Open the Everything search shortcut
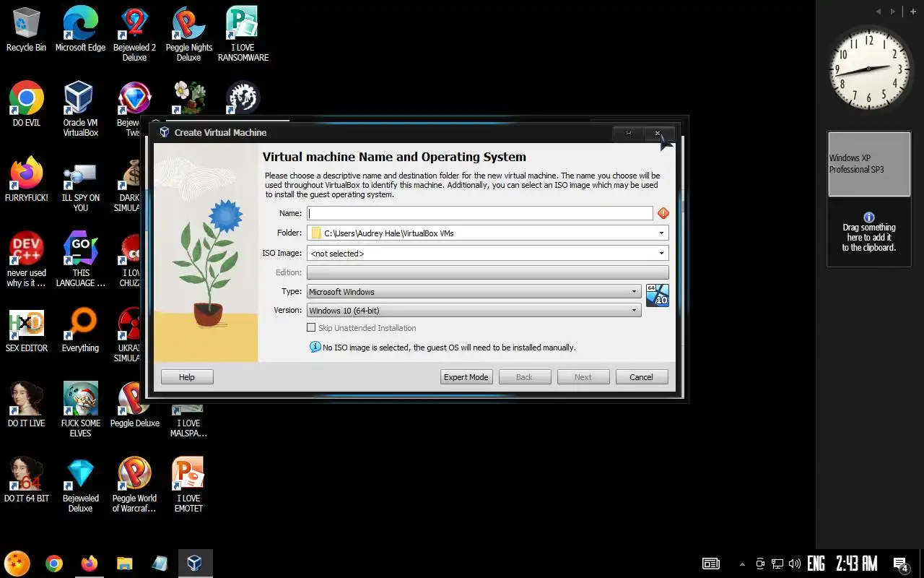 pos(80,329)
